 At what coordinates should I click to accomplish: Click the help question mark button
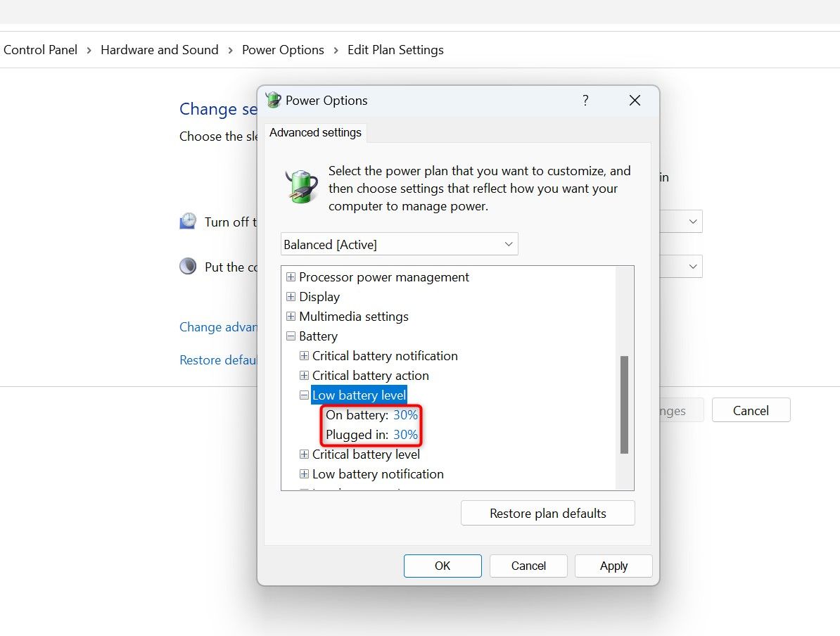[x=585, y=101]
